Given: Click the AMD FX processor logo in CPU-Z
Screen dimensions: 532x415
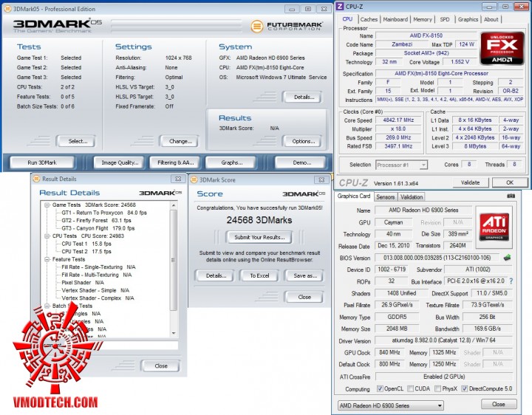Looking at the screenshot, I should [502, 49].
